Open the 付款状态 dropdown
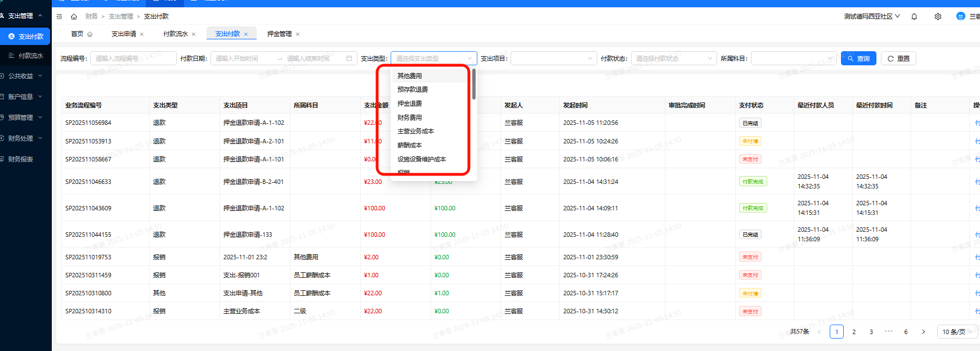This screenshot has width=980, height=351. coord(673,58)
